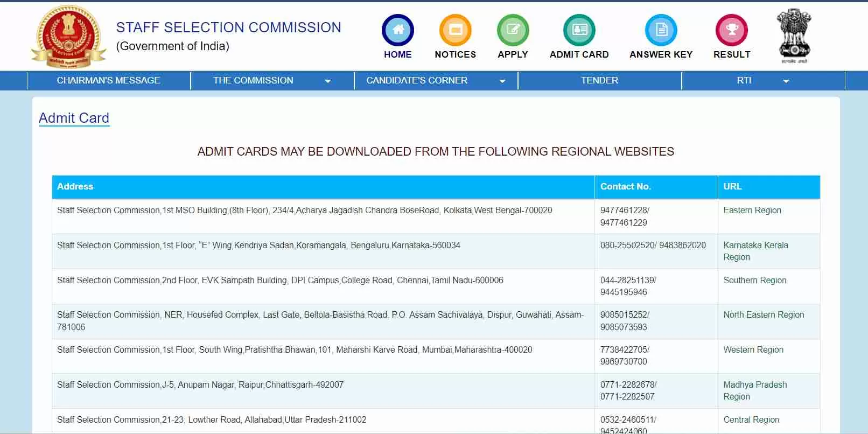
Task: Click contact number 0532-2460511
Action: (628, 420)
